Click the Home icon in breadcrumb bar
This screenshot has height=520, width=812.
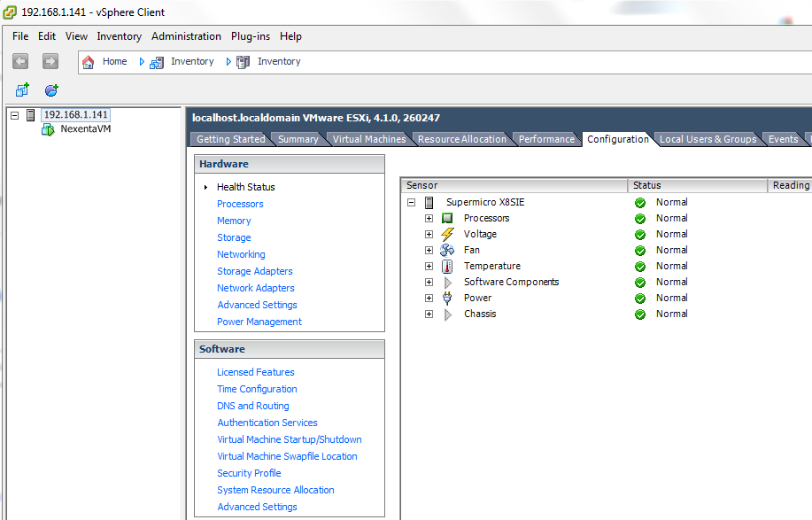click(x=89, y=62)
